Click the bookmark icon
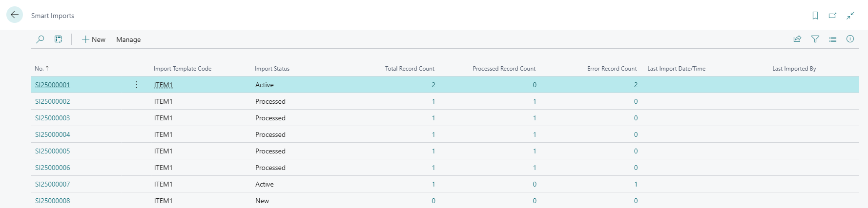The height and width of the screenshot is (208, 868). point(815,16)
